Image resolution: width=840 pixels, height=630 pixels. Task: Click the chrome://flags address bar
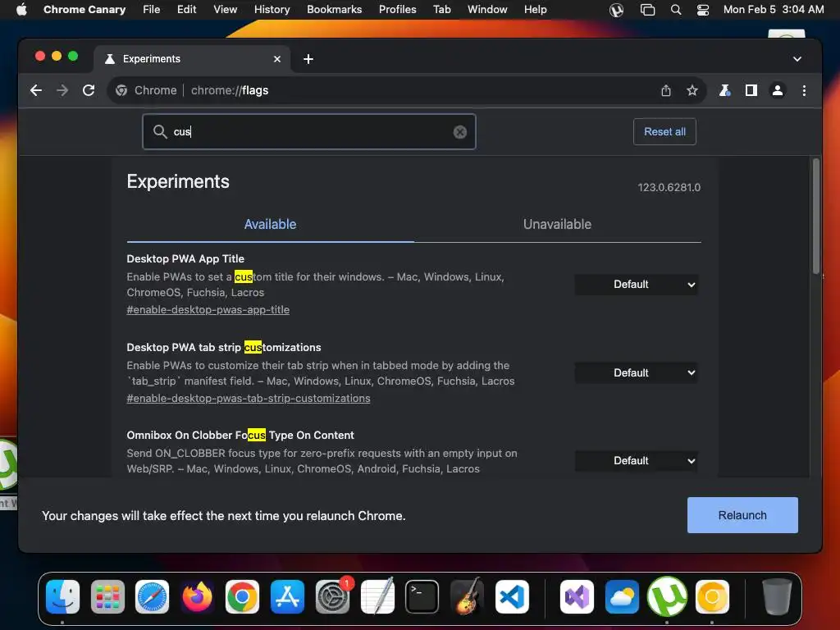[x=407, y=90]
